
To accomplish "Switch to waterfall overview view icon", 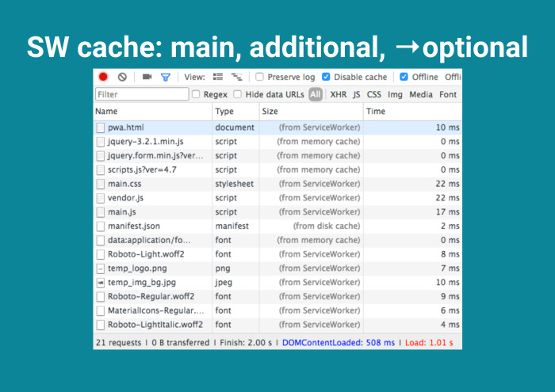I will pyautogui.click(x=237, y=77).
